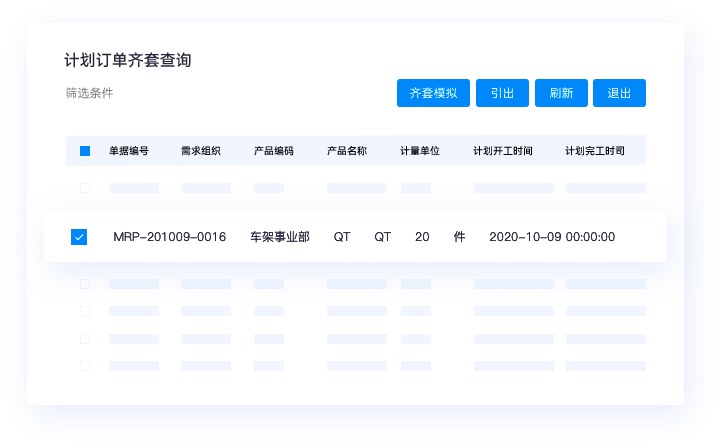The width and height of the screenshot is (721, 446).
Task: Select the 计量单位 column header
Action: pos(420,151)
